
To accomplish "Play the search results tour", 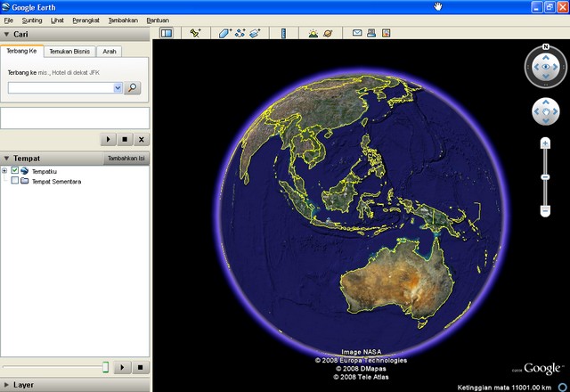I will pyautogui.click(x=108, y=139).
